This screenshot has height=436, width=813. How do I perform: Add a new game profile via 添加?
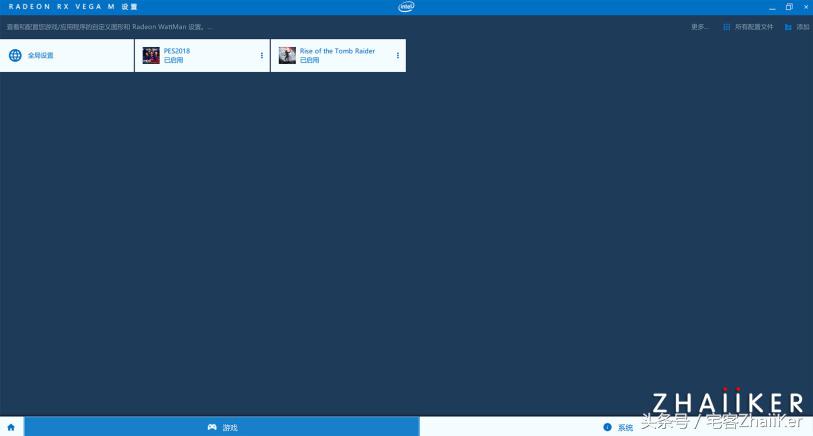tap(803, 27)
